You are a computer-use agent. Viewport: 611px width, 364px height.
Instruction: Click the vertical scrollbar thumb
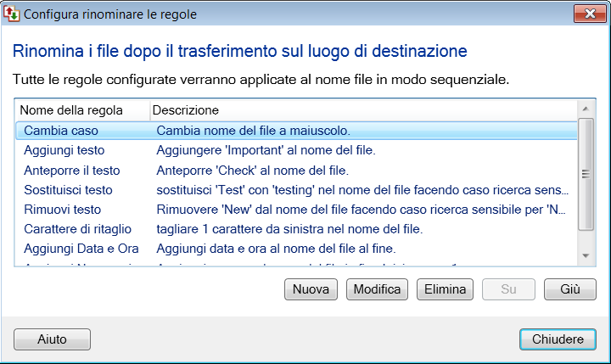[x=585, y=174]
